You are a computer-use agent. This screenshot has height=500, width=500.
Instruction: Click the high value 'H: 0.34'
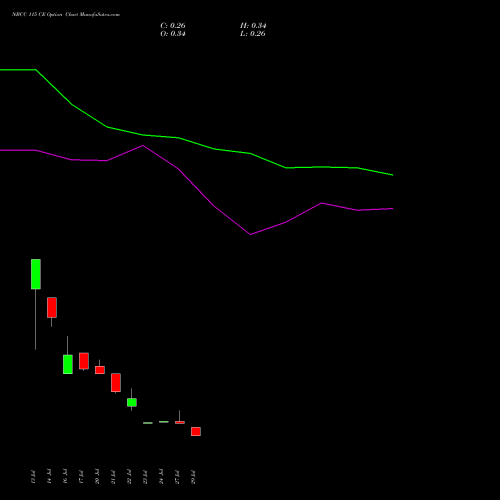(253, 26)
